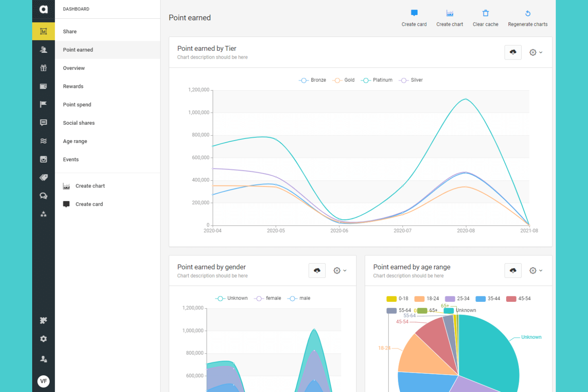
Task: Click the 65+ color swatch legend
Action: click(422, 311)
